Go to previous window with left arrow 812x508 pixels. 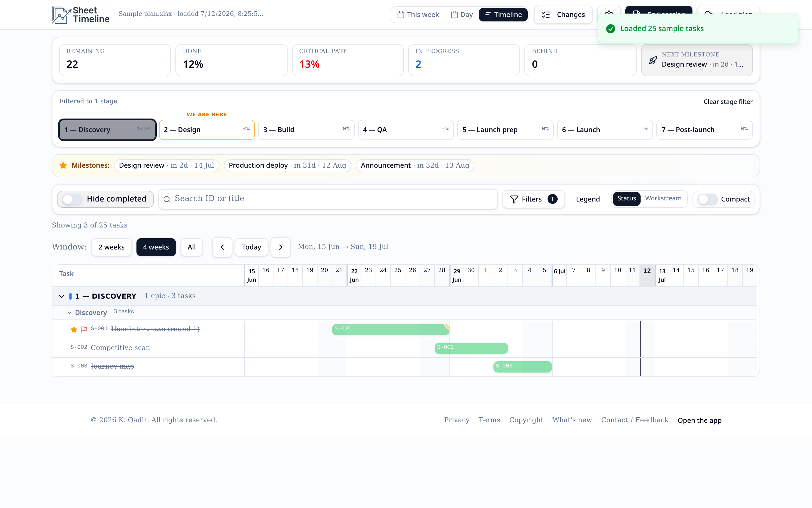222,247
